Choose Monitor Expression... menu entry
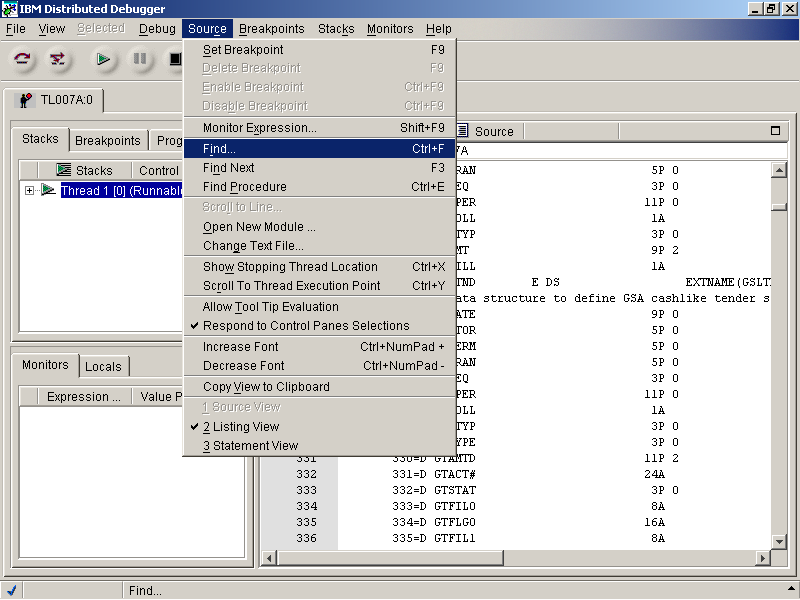 pyautogui.click(x=319, y=128)
